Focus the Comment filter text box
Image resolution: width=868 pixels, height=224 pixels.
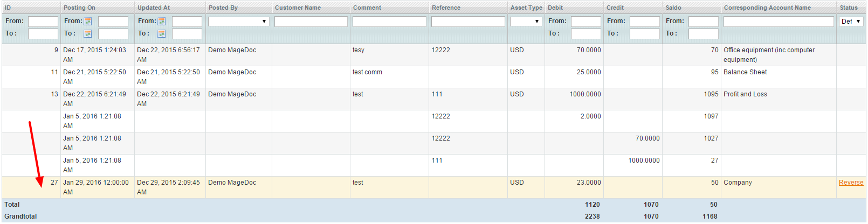(x=389, y=22)
